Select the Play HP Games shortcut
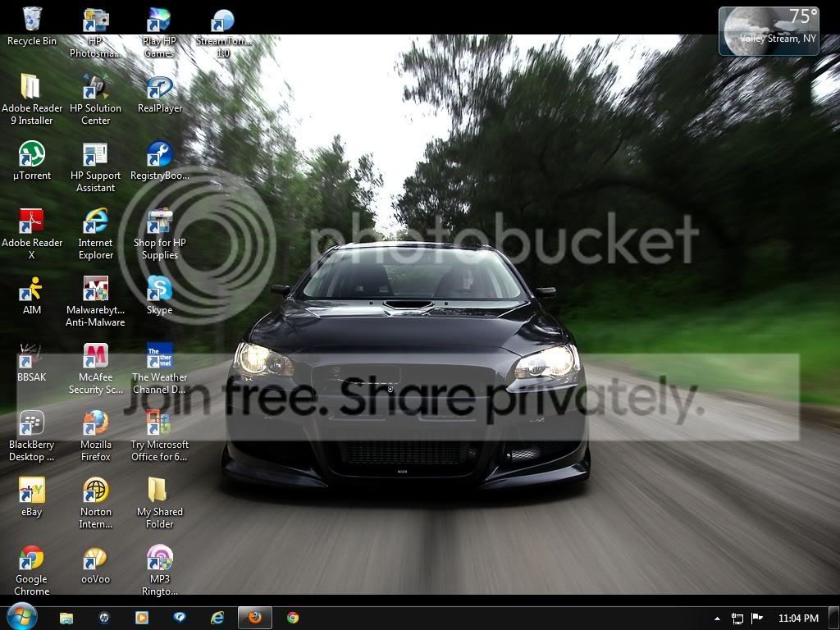 159,32
